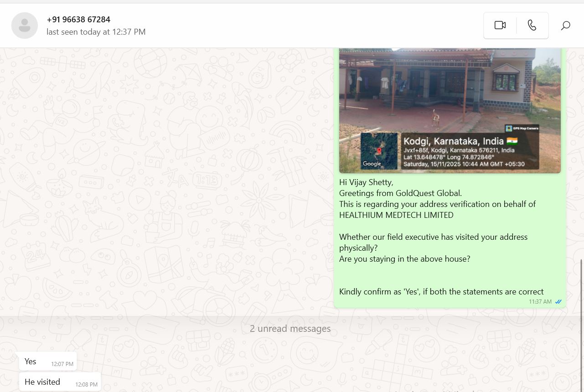Search within this chat
584x392 pixels.
[565, 26]
